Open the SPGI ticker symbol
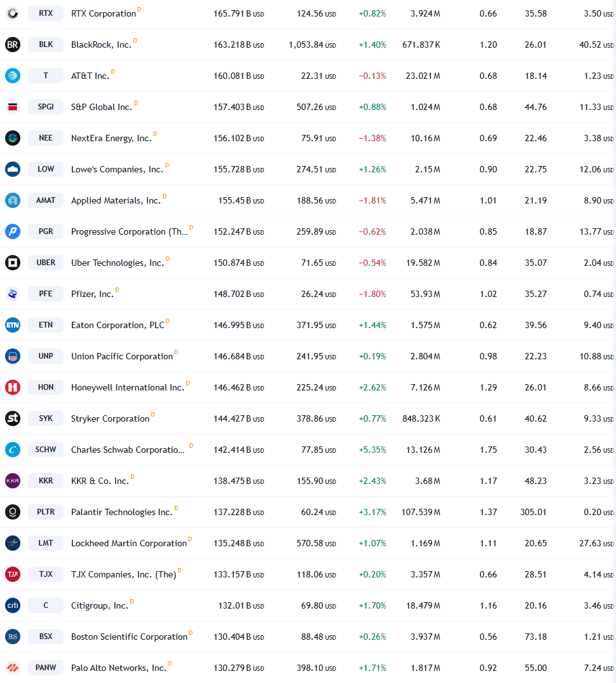Screen dimensions: 616x683 point(46,107)
